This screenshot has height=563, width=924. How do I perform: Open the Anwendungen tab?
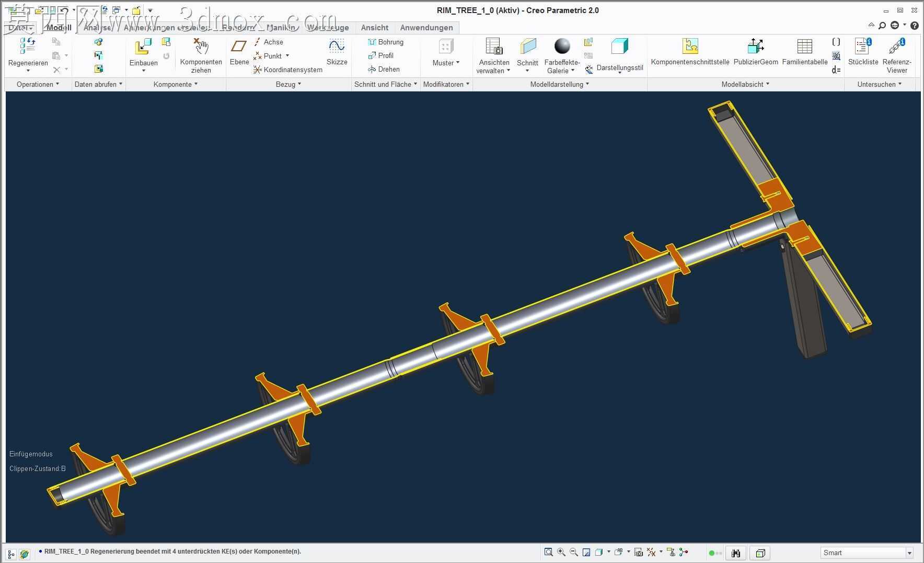point(426,28)
